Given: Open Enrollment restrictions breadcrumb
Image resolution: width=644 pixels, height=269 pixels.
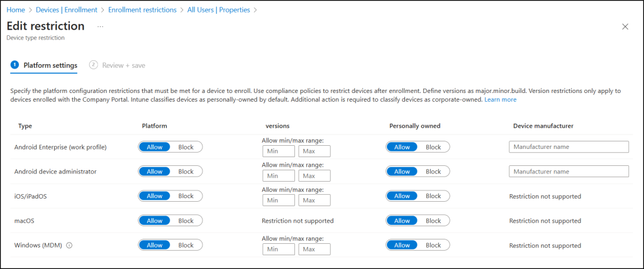Looking at the screenshot, I should click(144, 10).
